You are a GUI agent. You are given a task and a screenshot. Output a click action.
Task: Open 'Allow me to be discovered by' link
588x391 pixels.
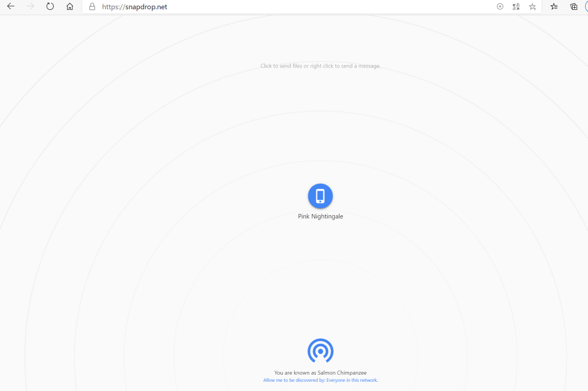[320, 380]
